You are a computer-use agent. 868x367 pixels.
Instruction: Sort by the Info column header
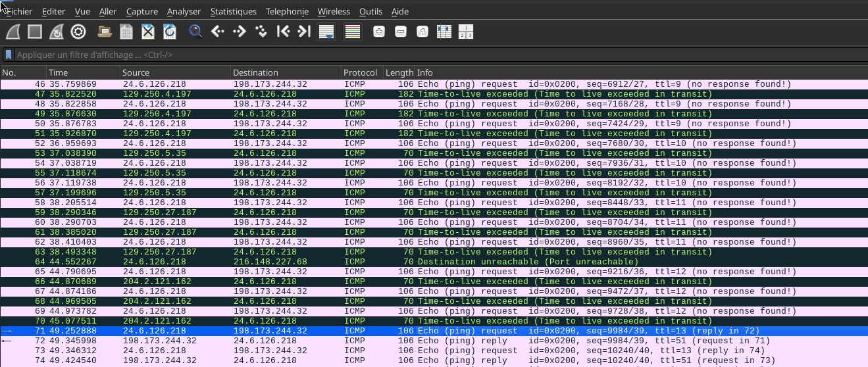(x=641, y=72)
